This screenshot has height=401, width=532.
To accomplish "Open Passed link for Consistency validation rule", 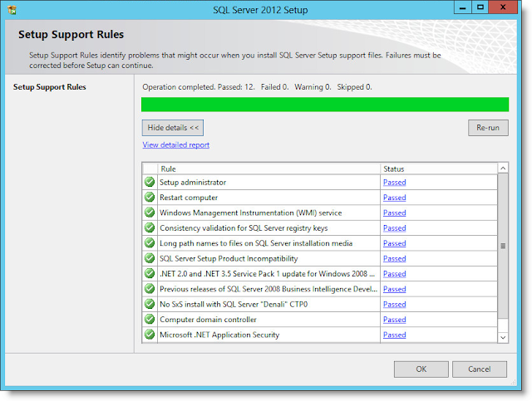I will pyautogui.click(x=394, y=228).
